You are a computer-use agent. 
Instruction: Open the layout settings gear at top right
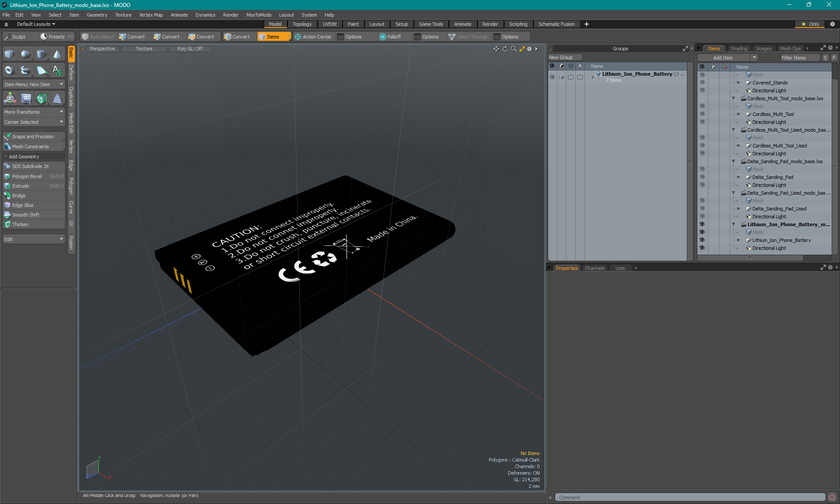click(833, 24)
